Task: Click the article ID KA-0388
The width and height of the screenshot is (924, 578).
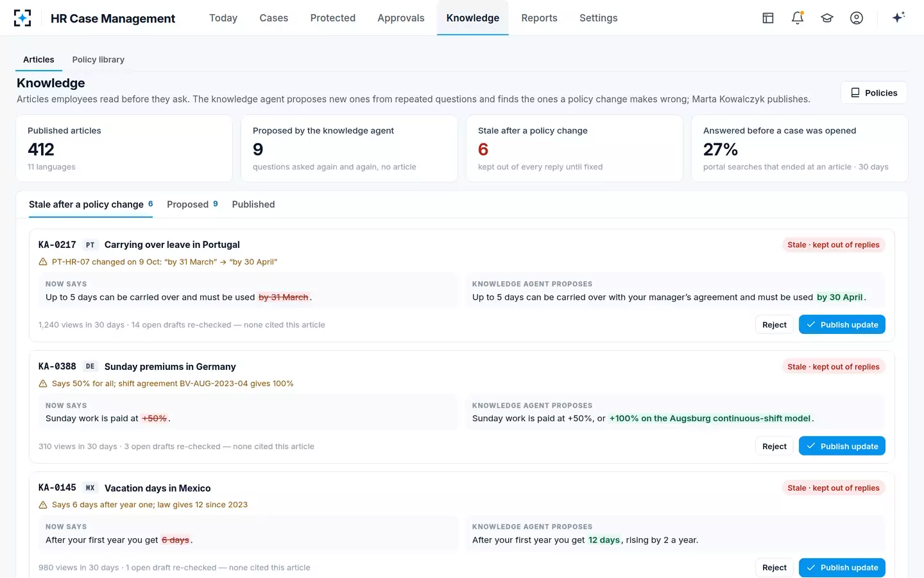Action: pos(57,366)
